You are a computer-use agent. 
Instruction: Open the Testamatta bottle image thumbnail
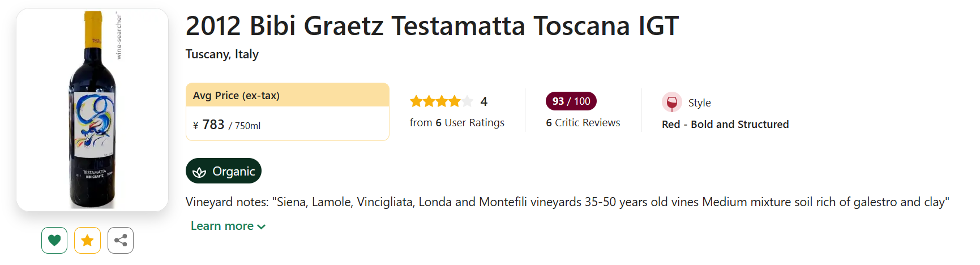92,110
